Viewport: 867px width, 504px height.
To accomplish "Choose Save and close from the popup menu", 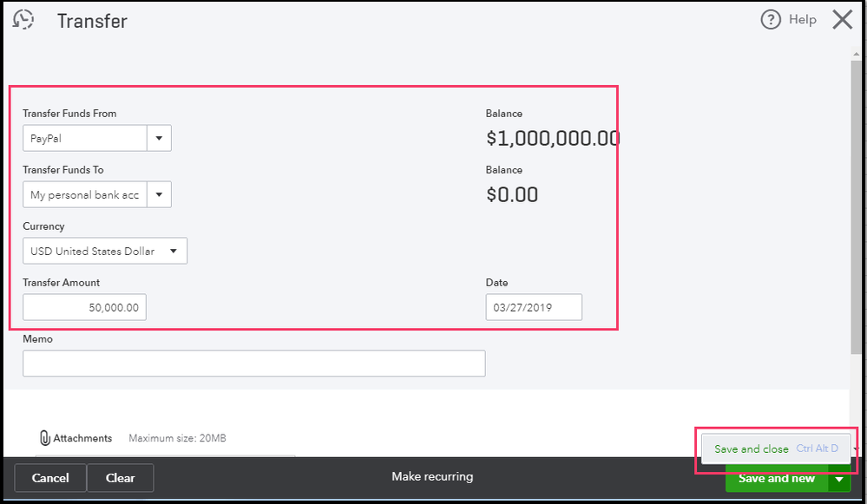I will (752, 448).
